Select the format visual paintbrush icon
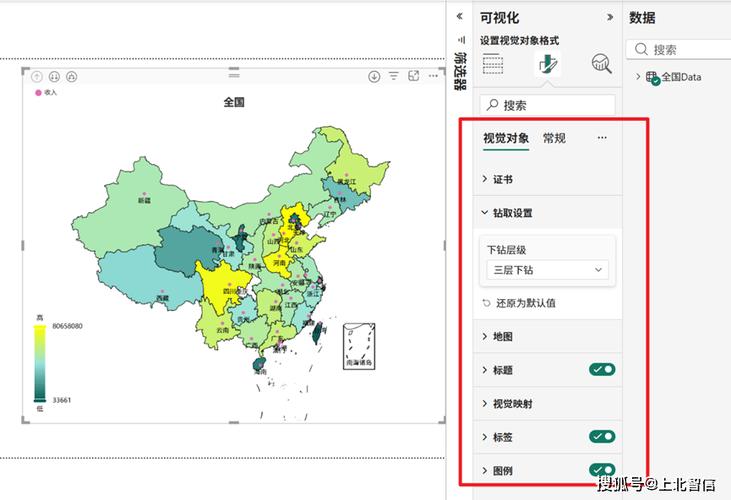 [x=547, y=64]
